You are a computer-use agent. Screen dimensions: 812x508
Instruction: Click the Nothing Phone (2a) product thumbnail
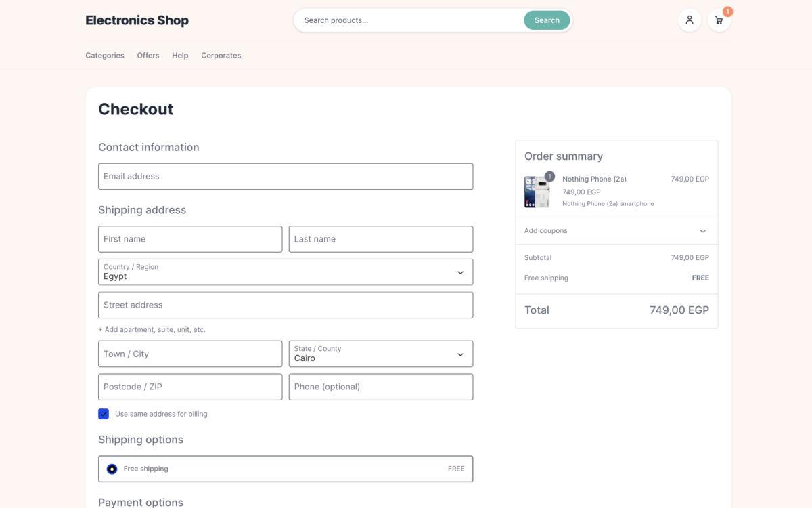(537, 192)
